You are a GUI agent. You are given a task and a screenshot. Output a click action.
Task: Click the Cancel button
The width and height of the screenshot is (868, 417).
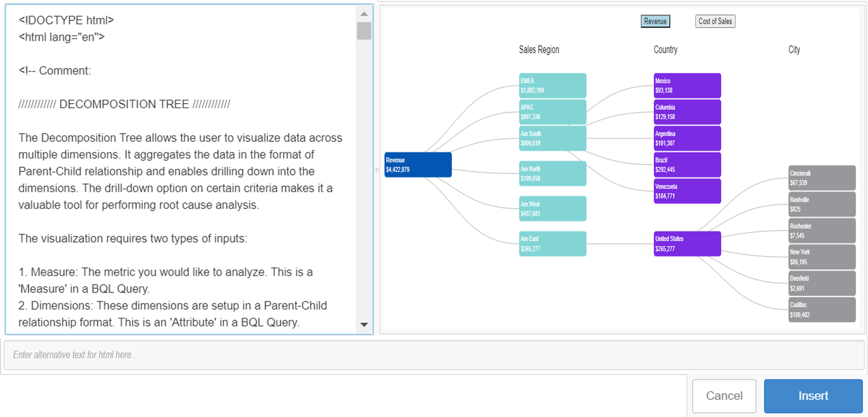724,396
